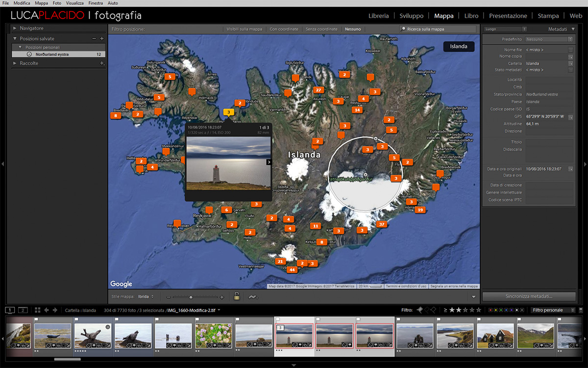Open second window button labeled 2
The image size is (588, 368).
click(x=23, y=310)
